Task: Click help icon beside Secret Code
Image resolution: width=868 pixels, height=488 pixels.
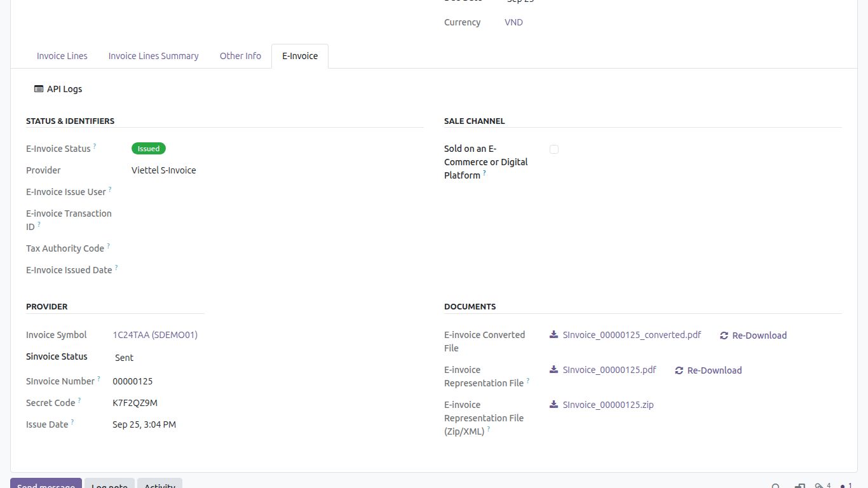Action: [79, 400]
